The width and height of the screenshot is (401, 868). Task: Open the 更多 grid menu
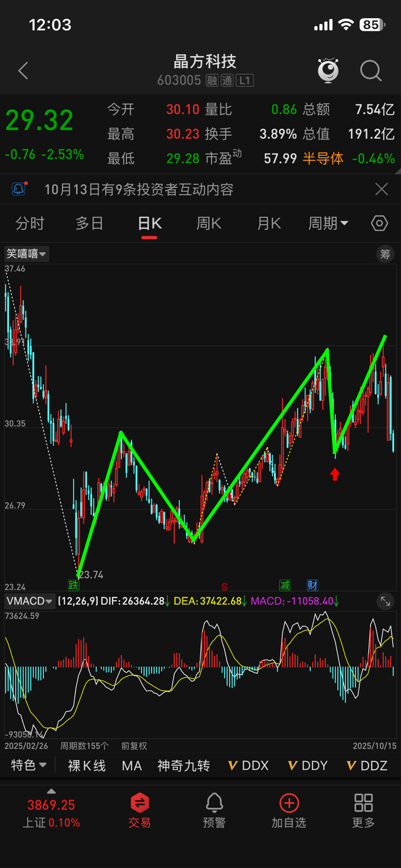pyautogui.click(x=363, y=811)
